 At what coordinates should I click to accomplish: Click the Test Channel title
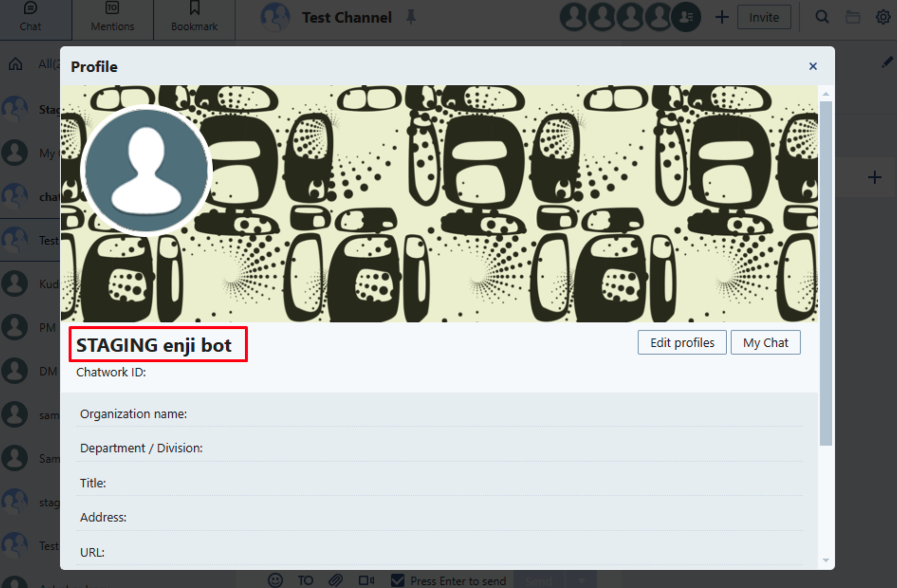point(347,17)
